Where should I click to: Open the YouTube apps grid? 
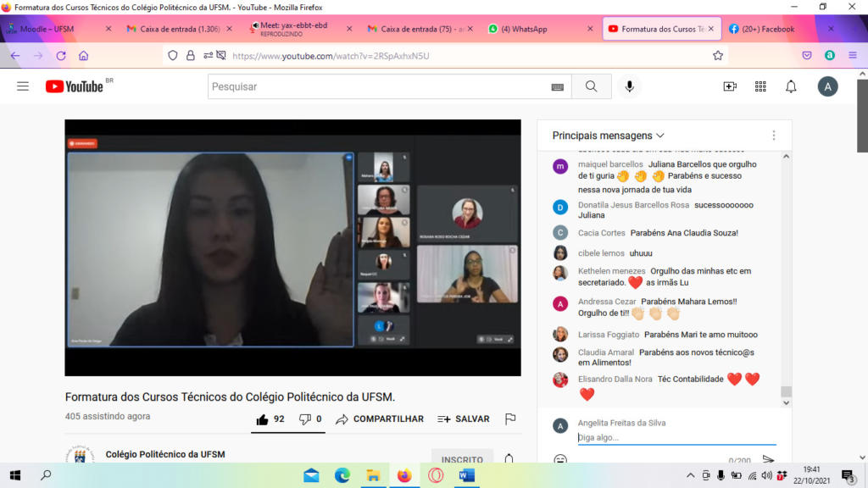coord(760,86)
